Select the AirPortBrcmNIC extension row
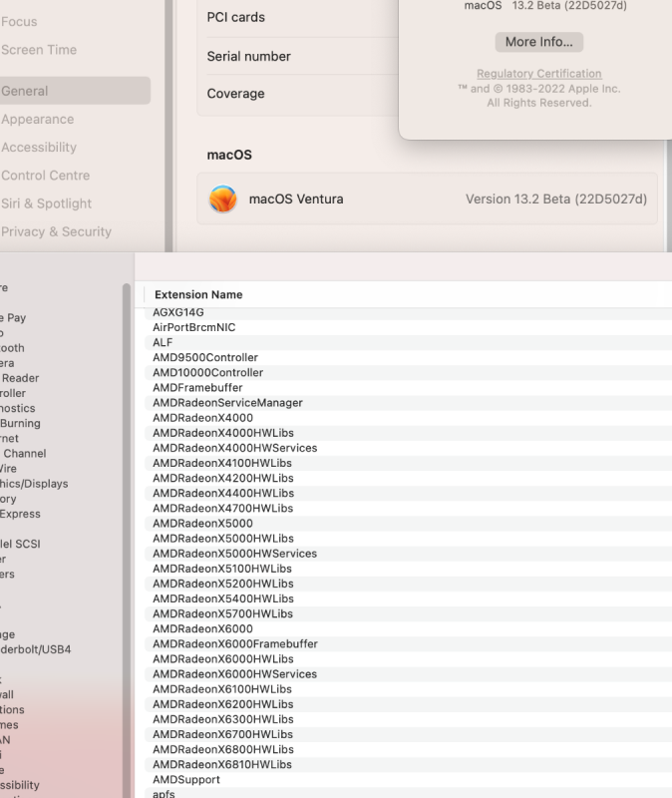Viewport: 672px width, 798px height. coord(408,327)
